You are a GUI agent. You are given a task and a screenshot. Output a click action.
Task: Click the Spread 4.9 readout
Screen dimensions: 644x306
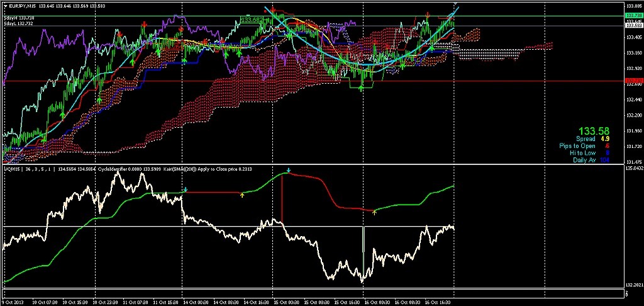pos(592,139)
